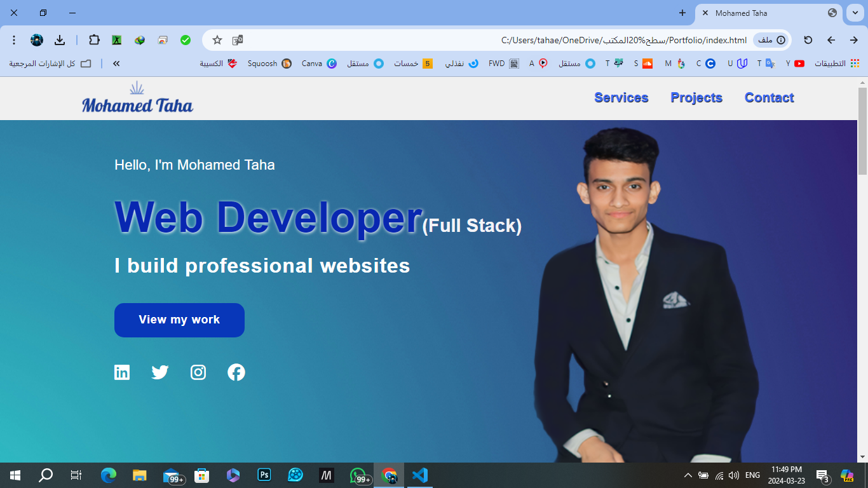Open the browser extensions puzzle icon
Image resolution: width=868 pixels, height=488 pixels.
tap(94, 40)
